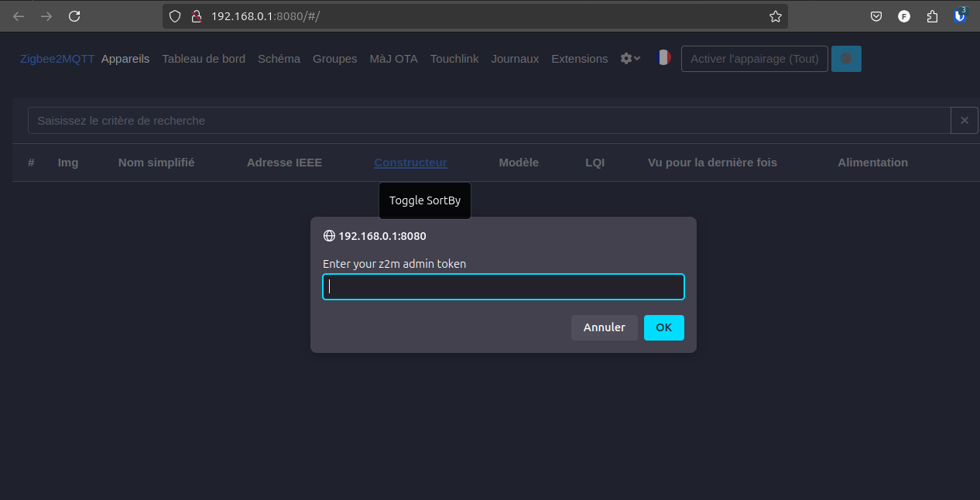Go forward with the browser forward arrow
This screenshot has height=500, width=980.
(46, 16)
